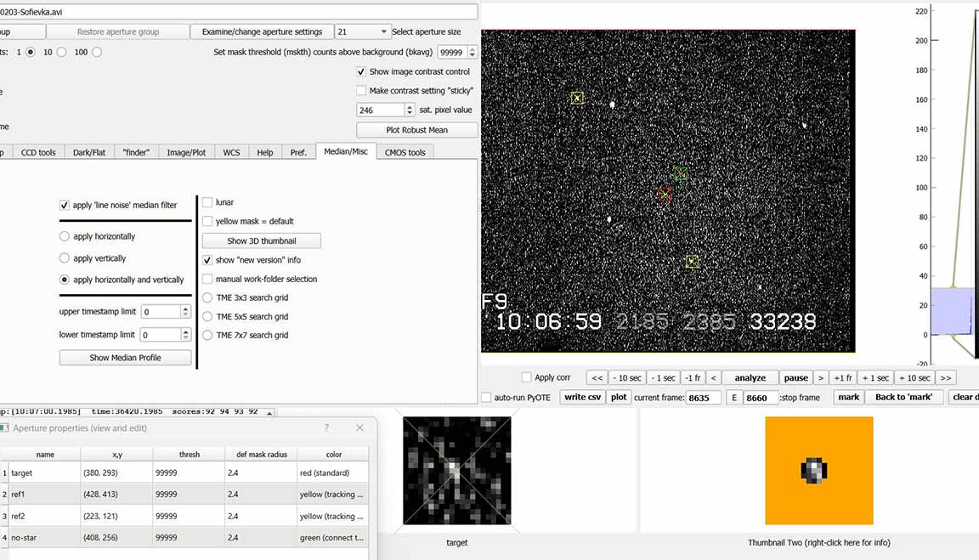Increment the upper timestamp limit spinner

pos(185,308)
